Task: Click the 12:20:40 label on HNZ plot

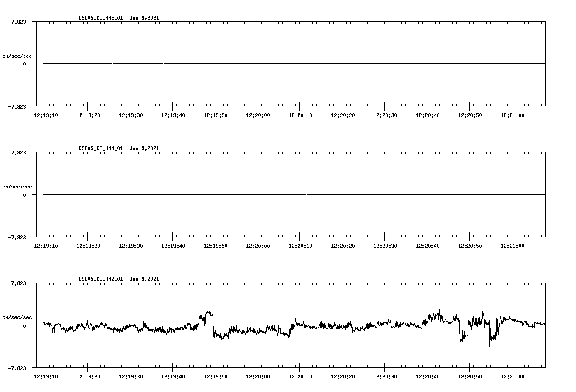Action: coord(428,377)
